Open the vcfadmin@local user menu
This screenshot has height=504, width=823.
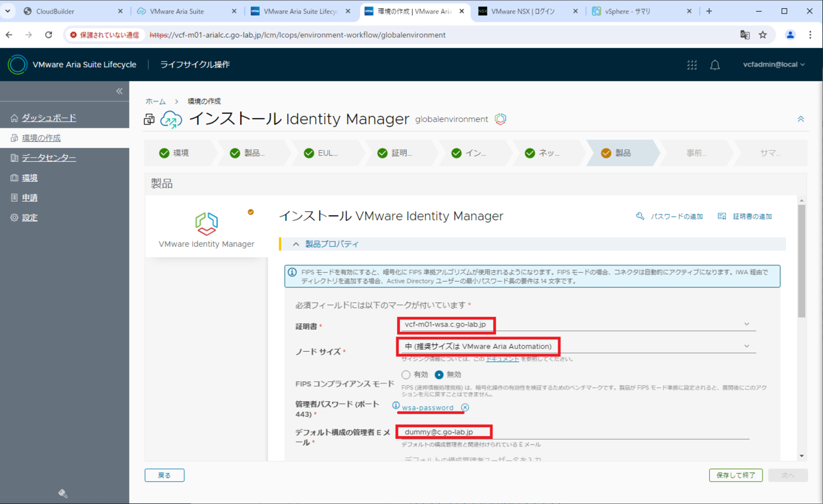tap(774, 64)
